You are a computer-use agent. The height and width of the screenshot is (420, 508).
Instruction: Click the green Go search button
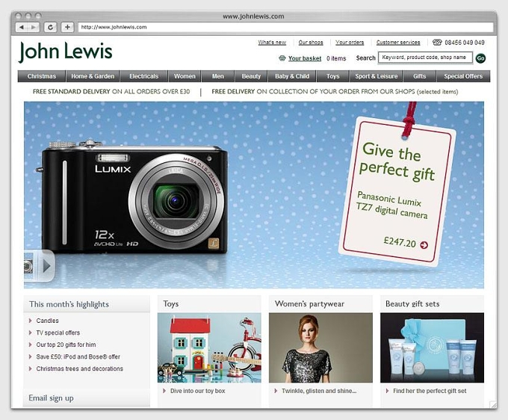[x=481, y=58]
